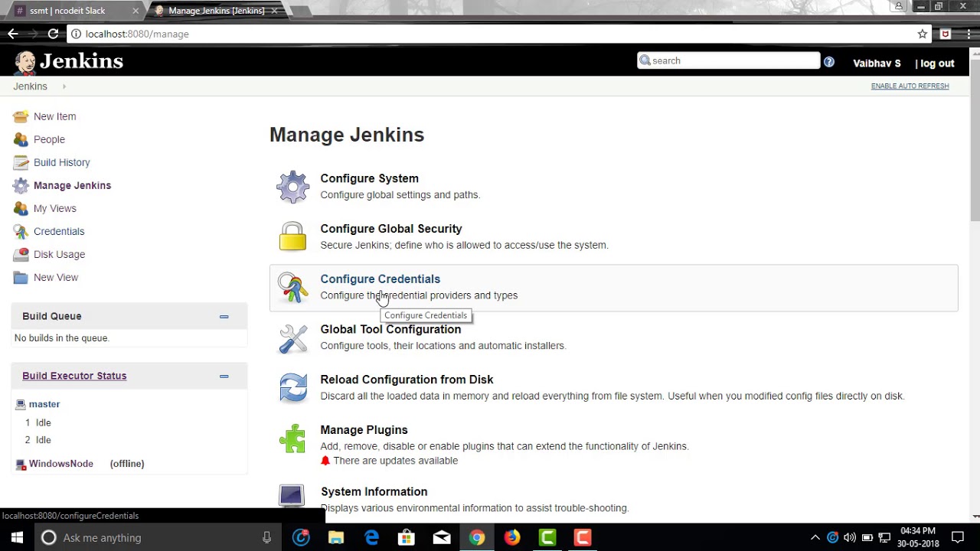Show hidden system tray icons

(x=815, y=537)
